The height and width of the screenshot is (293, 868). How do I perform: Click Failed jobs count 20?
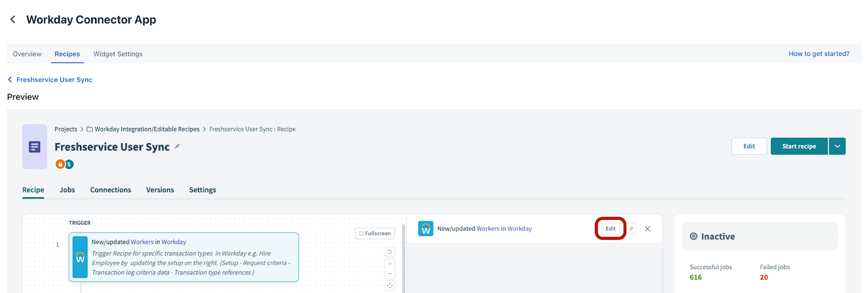764,277
